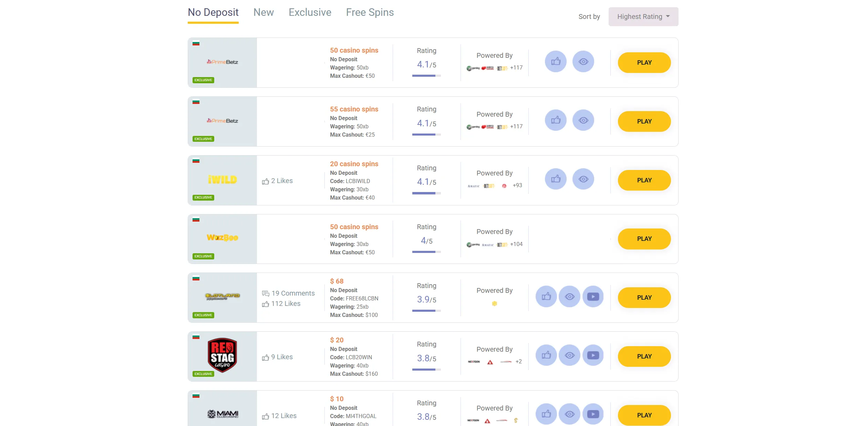868x426 pixels.
Task: Click the 2 Likes counter on iWild
Action: coord(277,181)
